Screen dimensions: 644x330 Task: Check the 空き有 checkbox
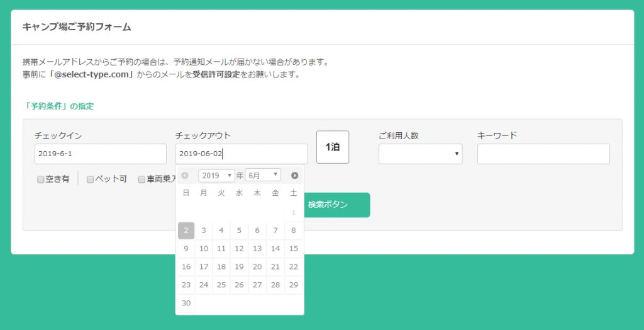[41, 179]
